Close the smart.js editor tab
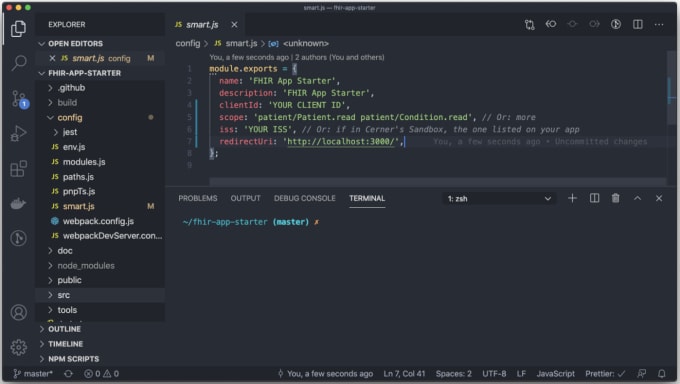The width and height of the screenshot is (680, 384). click(x=234, y=25)
